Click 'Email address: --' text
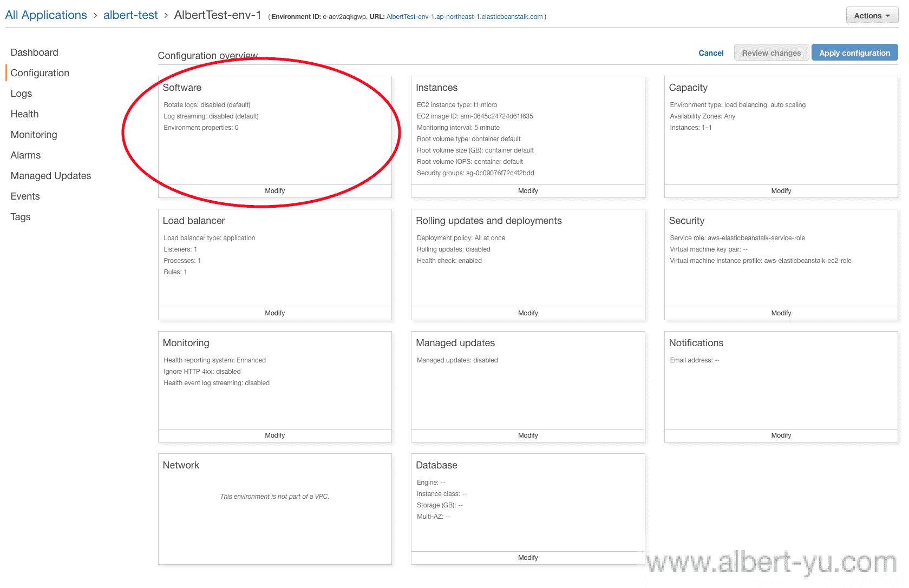 (695, 360)
